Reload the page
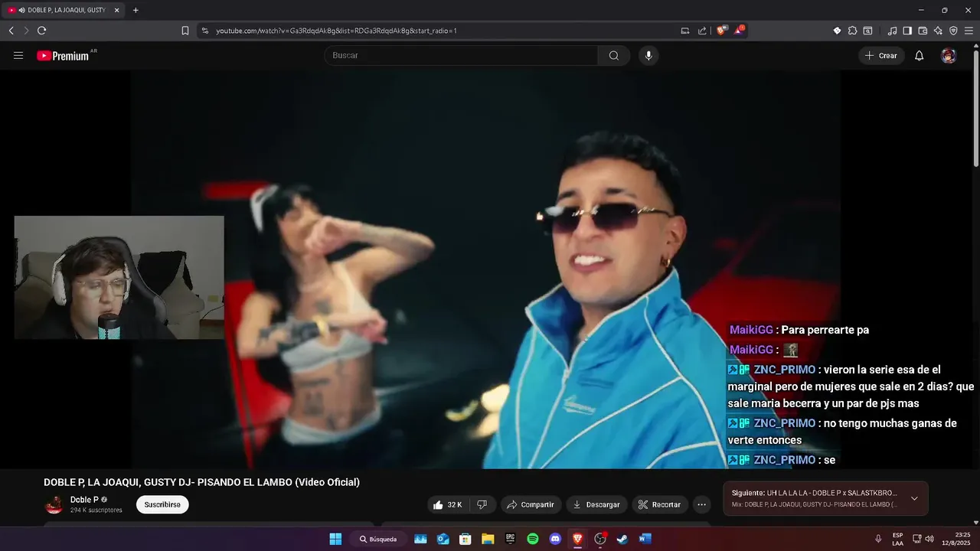Screen dimensions: 980x551 41,31
